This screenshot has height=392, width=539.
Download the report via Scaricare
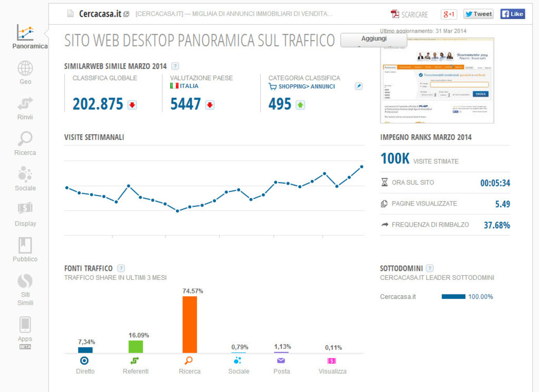click(409, 14)
